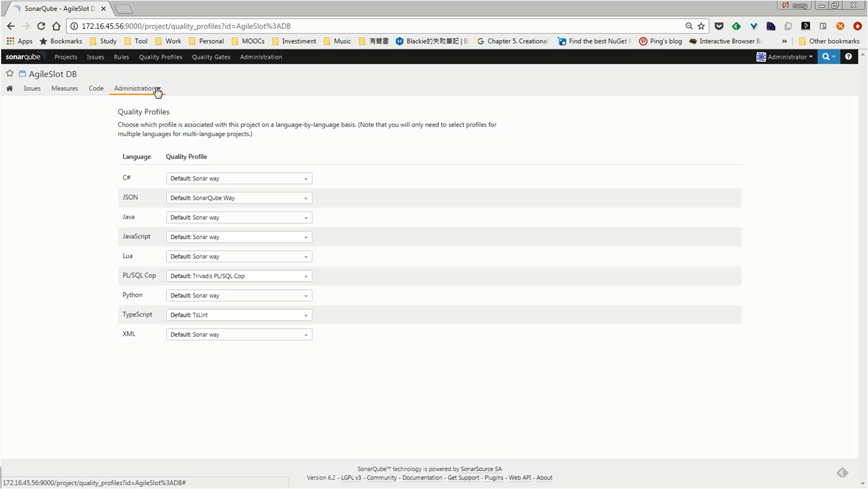Click the red extension icon at toolbar end

pyautogui.click(x=857, y=26)
